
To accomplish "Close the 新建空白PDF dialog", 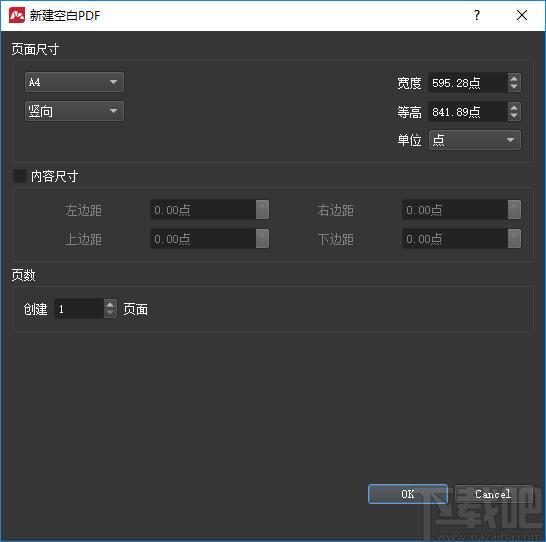I will 522,15.
